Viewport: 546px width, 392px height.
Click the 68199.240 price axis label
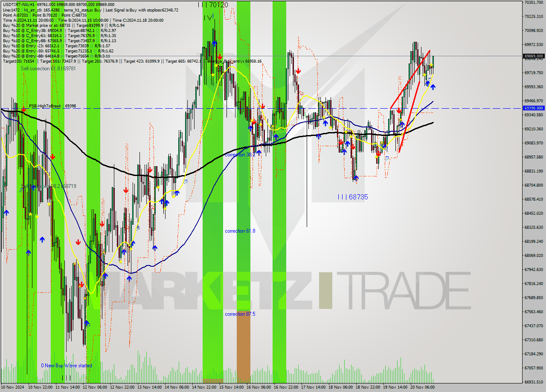[534, 241]
